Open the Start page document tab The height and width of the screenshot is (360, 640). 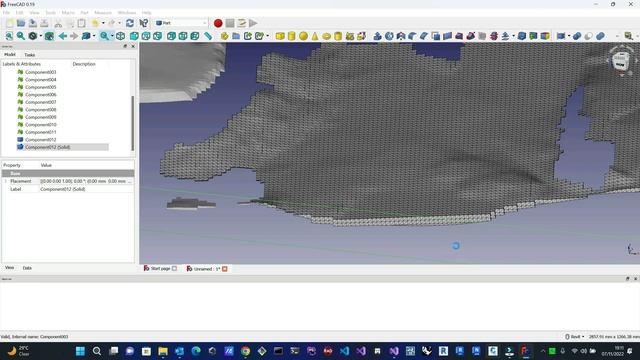pos(160,269)
